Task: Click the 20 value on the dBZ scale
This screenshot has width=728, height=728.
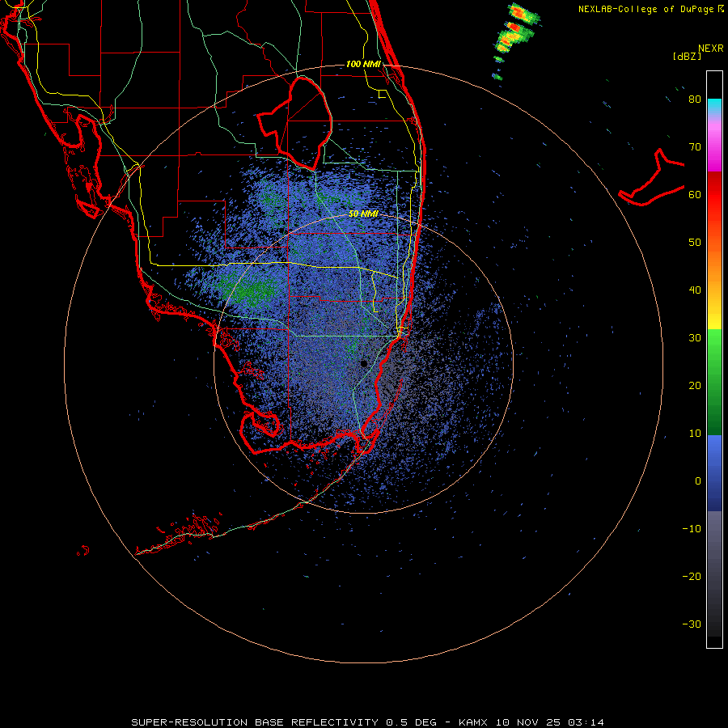Action: (x=695, y=386)
